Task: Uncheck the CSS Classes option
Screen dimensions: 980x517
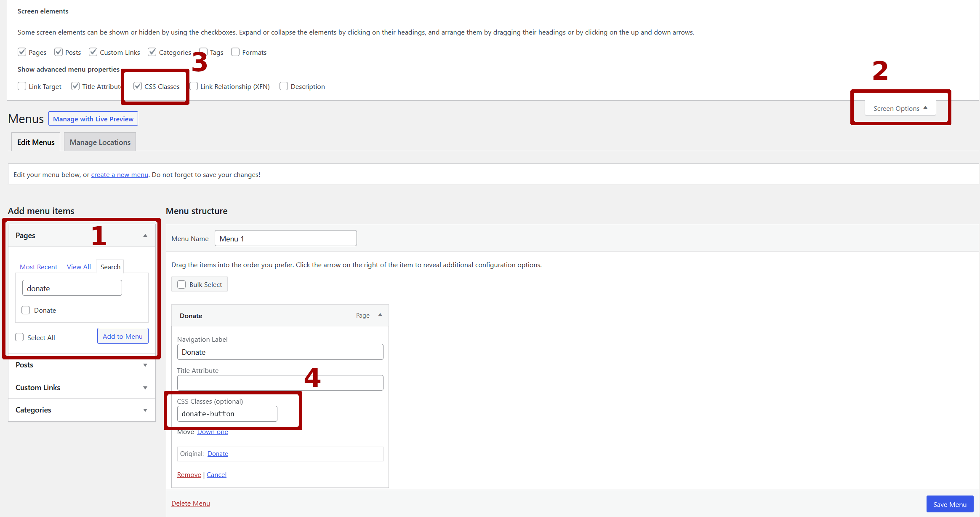Action: pyautogui.click(x=138, y=86)
